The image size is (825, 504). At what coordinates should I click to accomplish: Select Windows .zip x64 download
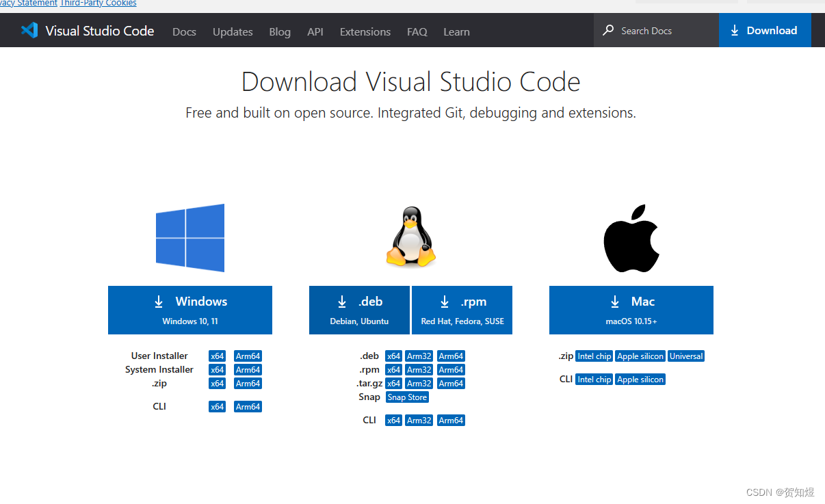click(x=218, y=384)
